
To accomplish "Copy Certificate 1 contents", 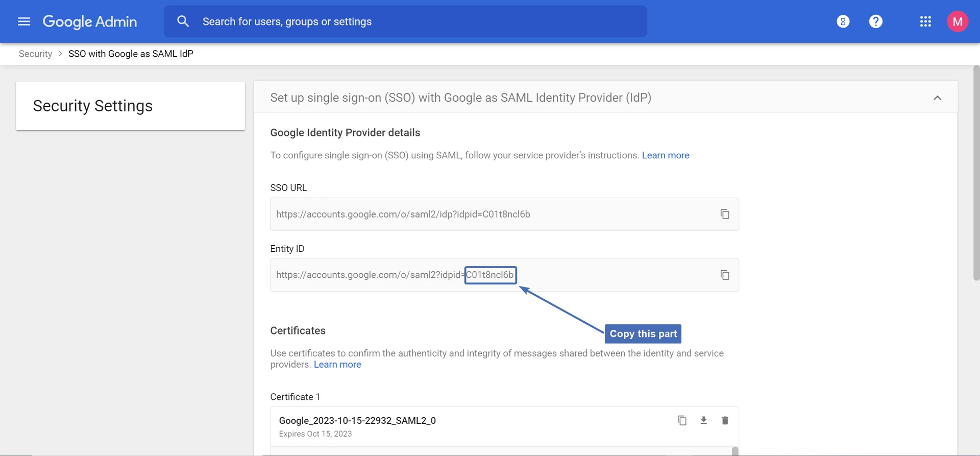I will (x=682, y=420).
